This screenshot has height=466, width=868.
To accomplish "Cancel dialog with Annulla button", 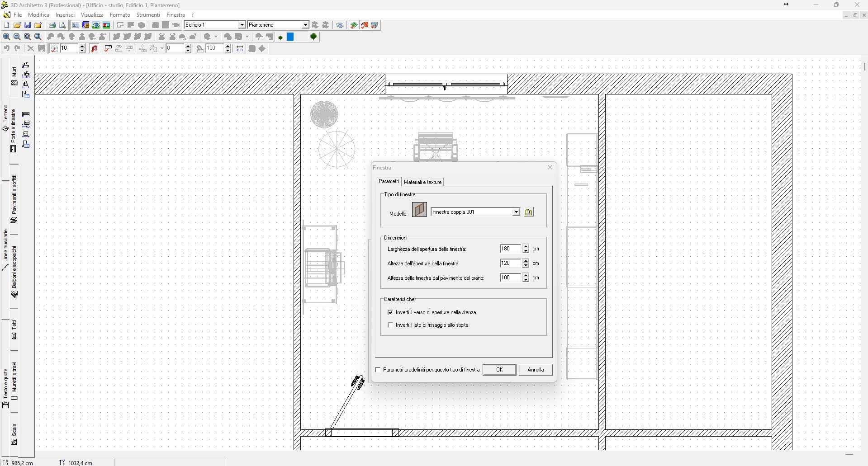I will click(x=536, y=370).
